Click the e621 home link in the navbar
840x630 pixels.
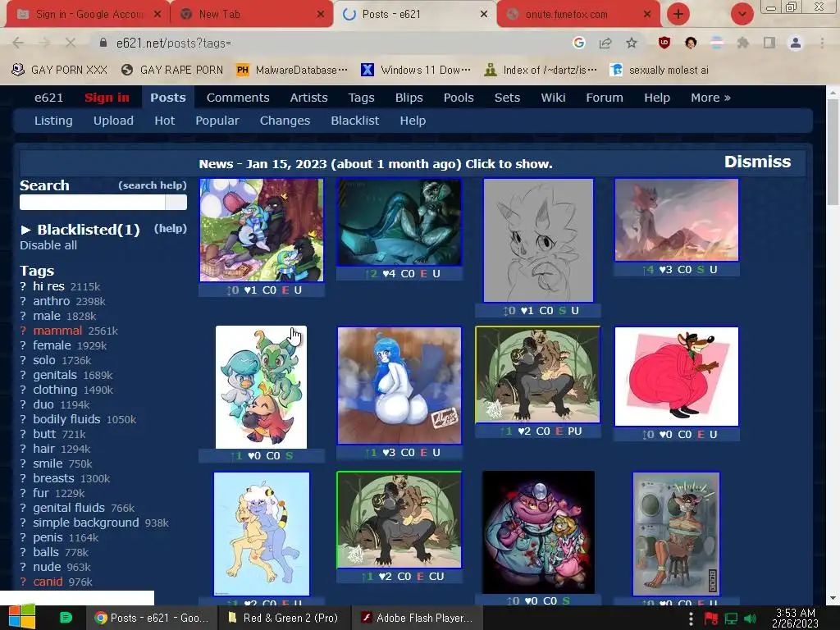coord(48,98)
